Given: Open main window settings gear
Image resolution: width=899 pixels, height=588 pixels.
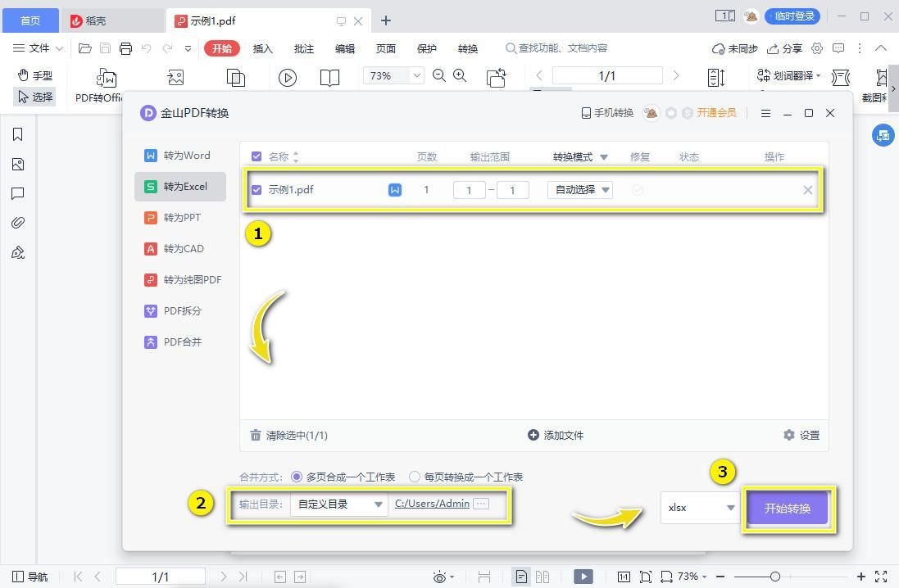Looking at the screenshot, I should [817, 48].
